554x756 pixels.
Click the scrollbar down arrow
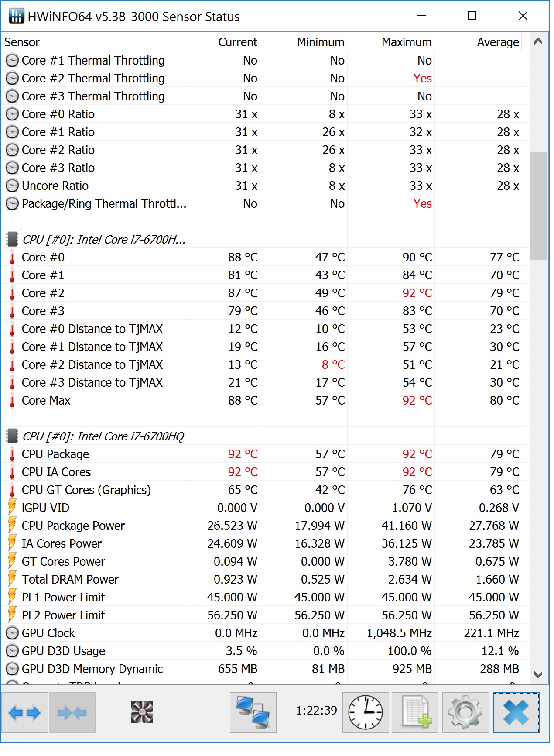tap(538, 675)
